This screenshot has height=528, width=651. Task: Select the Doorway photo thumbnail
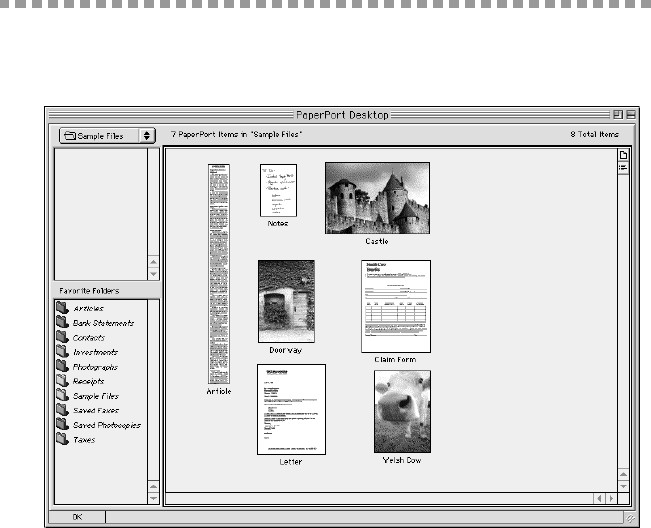click(x=286, y=301)
